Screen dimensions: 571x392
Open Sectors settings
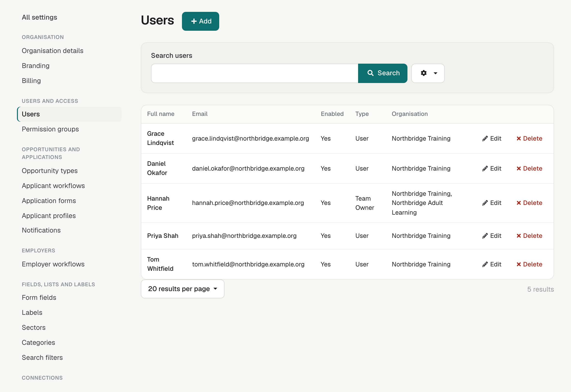(x=34, y=328)
